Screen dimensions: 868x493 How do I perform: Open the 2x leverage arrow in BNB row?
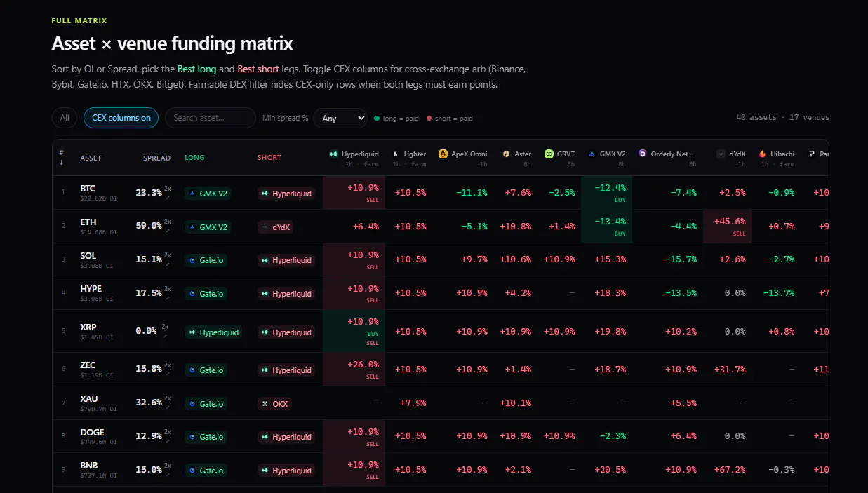click(x=167, y=475)
